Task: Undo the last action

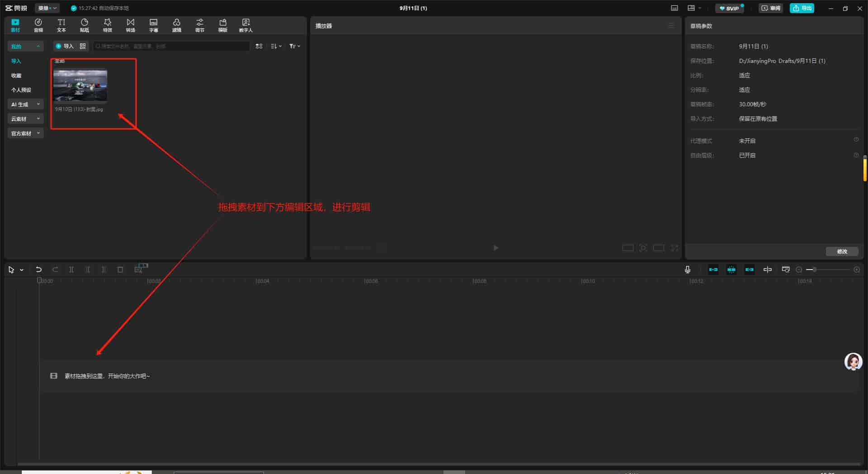Action: click(39, 270)
